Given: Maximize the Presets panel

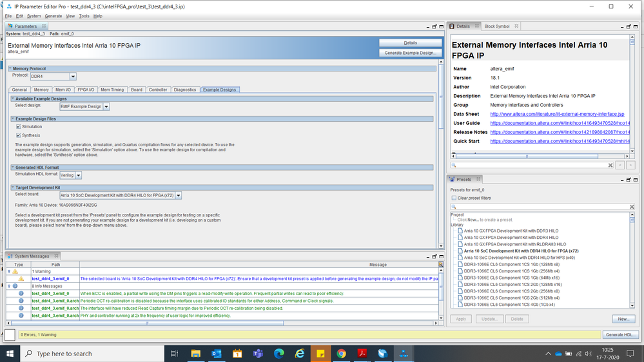Looking at the screenshot, I should click(636, 180).
